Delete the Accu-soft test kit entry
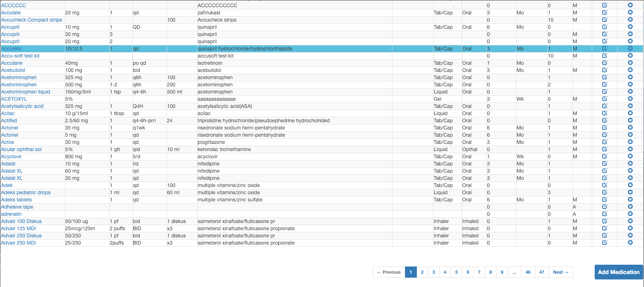644x287 pixels. pos(630,56)
